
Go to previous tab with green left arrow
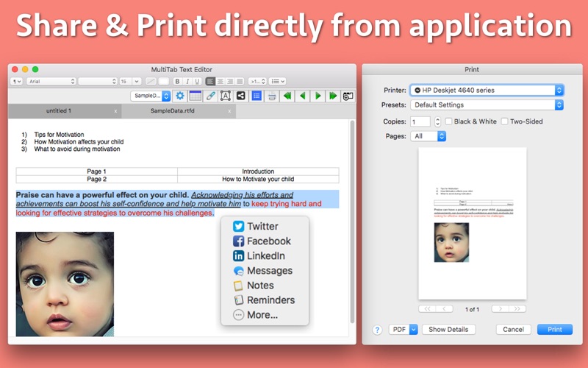click(x=302, y=96)
